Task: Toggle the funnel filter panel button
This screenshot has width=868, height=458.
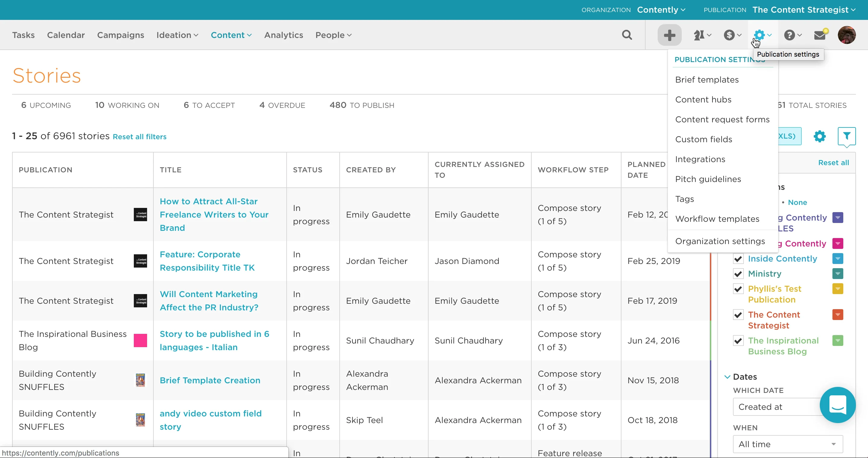Action: click(x=846, y=136)
